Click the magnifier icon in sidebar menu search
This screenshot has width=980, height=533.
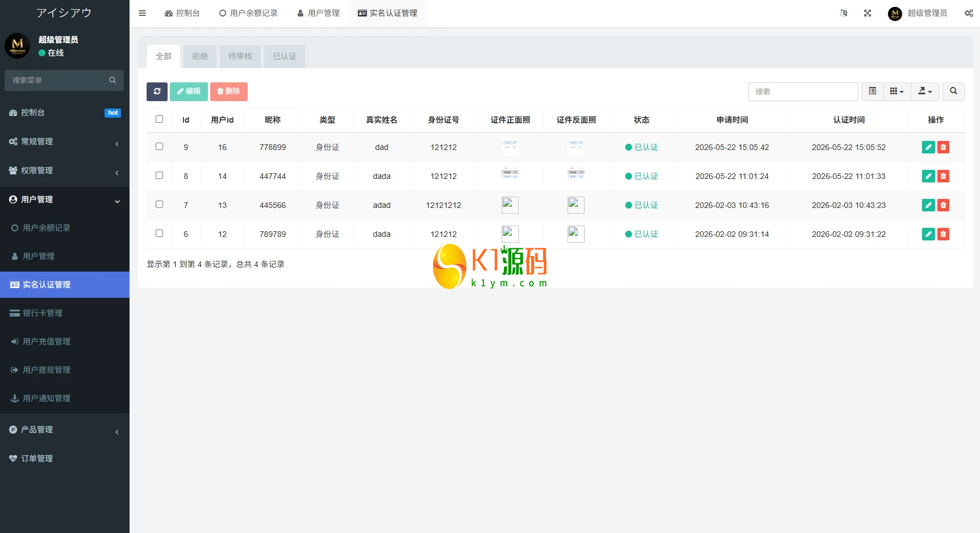tap(112, 80)
